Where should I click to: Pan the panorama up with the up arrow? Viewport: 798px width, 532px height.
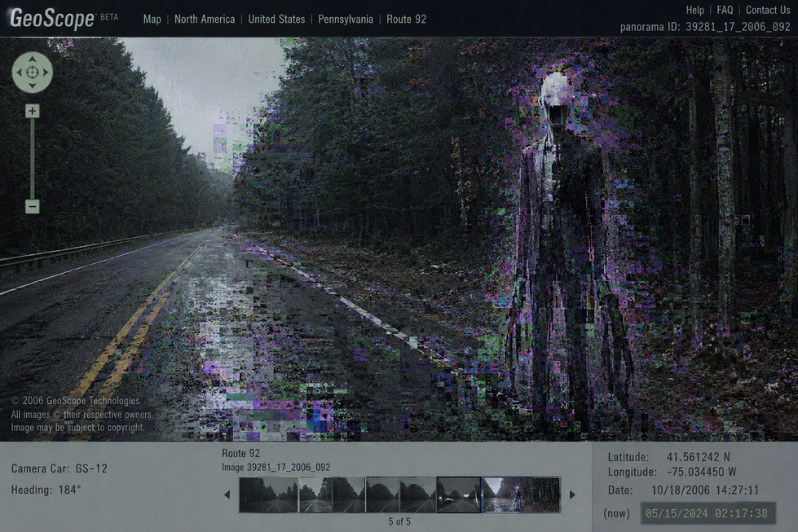click(32, 59)
